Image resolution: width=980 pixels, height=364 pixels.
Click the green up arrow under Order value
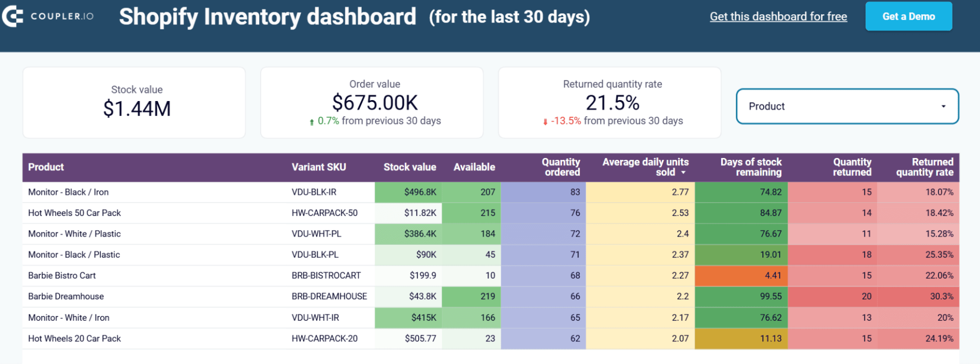coord(312,122)
